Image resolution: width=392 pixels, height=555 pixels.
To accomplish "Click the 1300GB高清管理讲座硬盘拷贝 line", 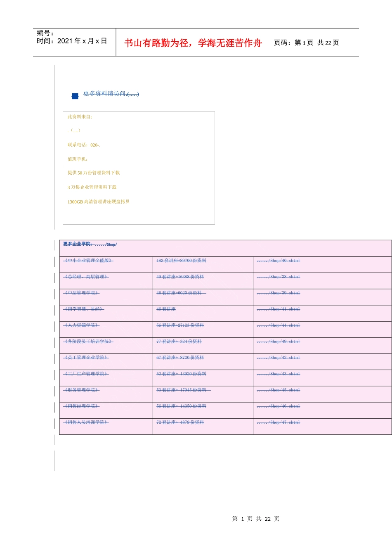I will (x=99, y=202).
